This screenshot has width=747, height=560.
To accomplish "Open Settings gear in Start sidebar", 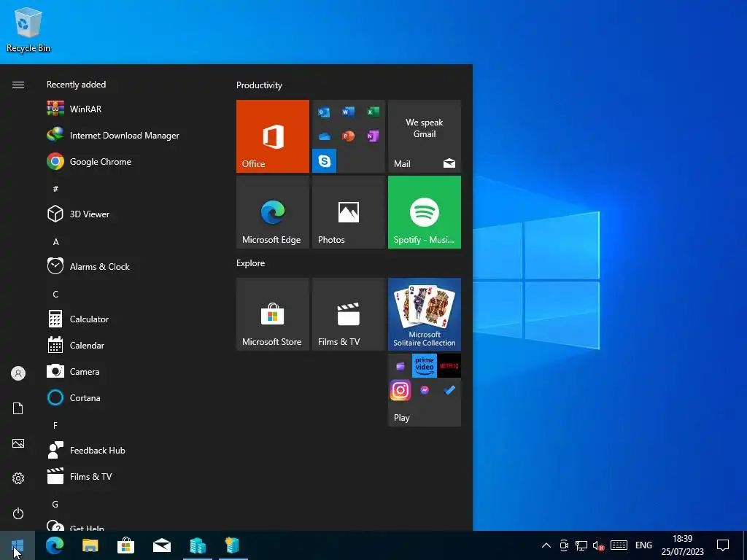I will [x=18, y=478].
